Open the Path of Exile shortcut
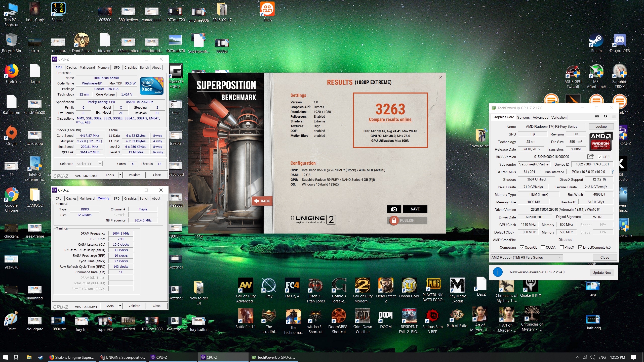644x362 pixels. [x=457, y=318]
